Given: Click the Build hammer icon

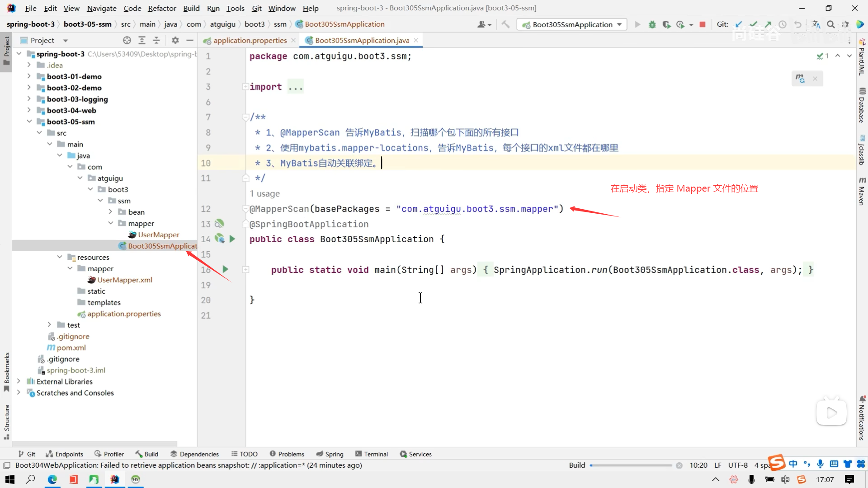Looking at the screenshot, I should pos(505,24).
